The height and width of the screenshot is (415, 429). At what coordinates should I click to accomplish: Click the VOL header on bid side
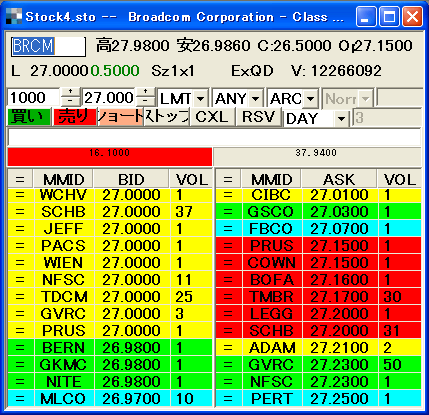pos(191,179)
